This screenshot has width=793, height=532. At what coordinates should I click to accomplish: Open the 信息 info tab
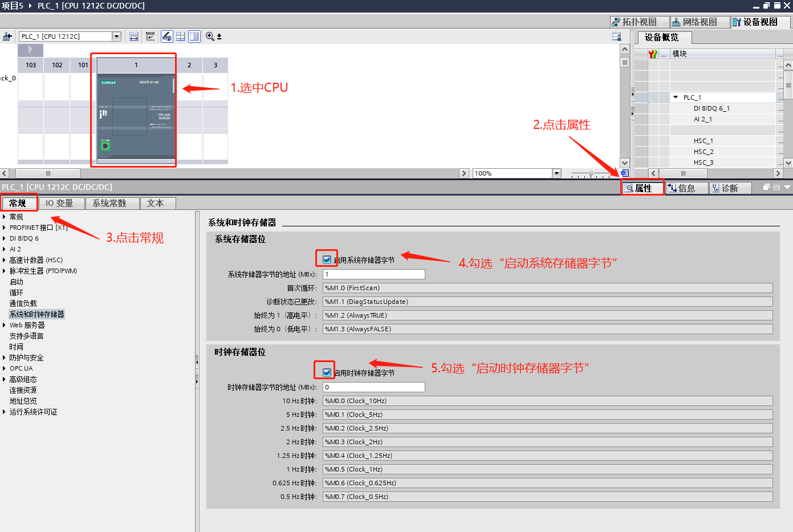(686, 188)
